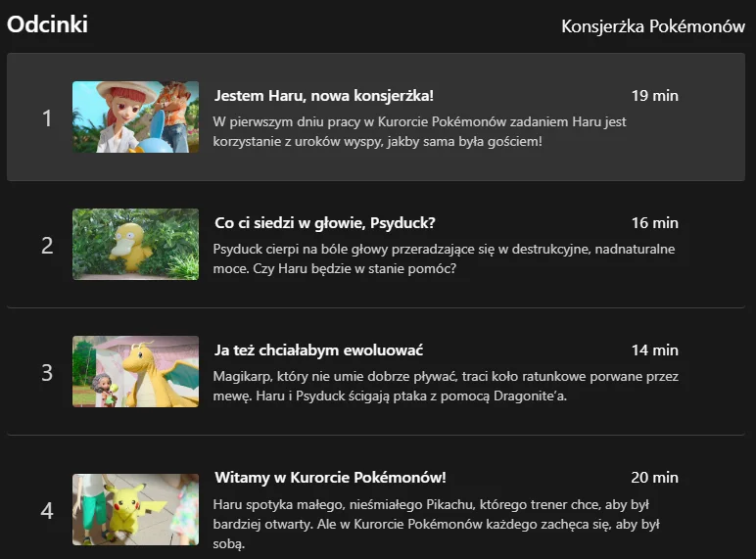Image resolution: width=756 pixels, height=559 pixels.
Task: Select title 'Witamy w Kurorcie Pokémonów!'
Action: click(x=330, y=478)
